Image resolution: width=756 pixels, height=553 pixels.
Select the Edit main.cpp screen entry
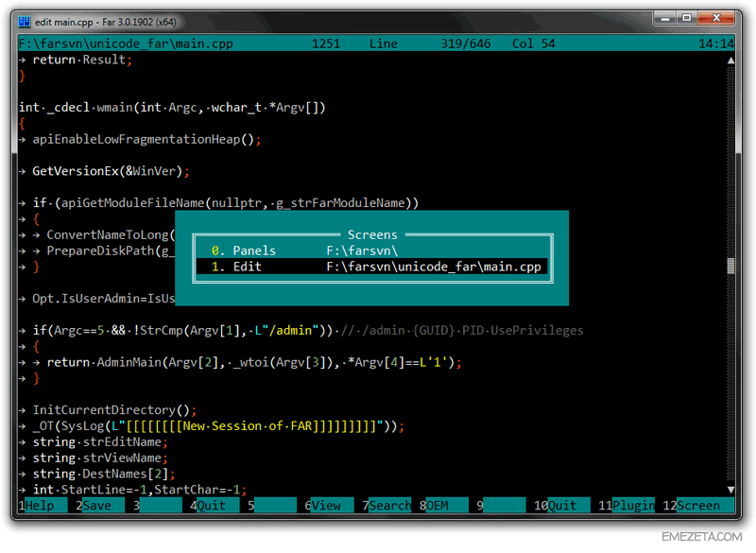click(x=372, y=267)
